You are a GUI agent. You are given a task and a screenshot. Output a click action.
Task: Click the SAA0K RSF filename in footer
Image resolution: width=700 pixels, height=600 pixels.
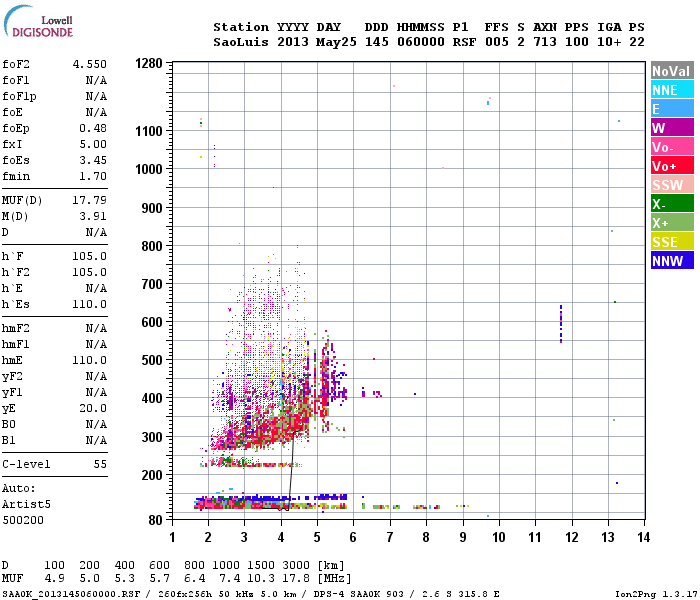(71, 594)
